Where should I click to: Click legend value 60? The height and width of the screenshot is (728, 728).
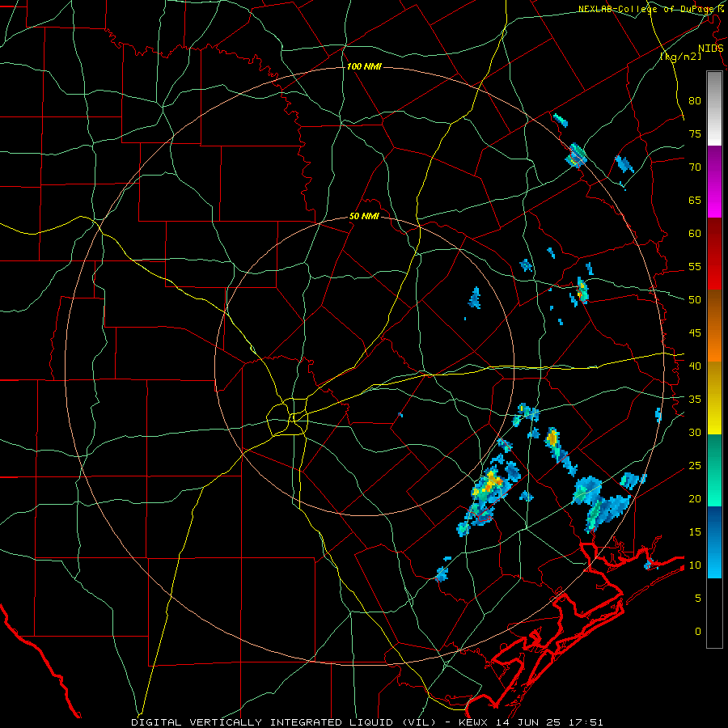695,234
